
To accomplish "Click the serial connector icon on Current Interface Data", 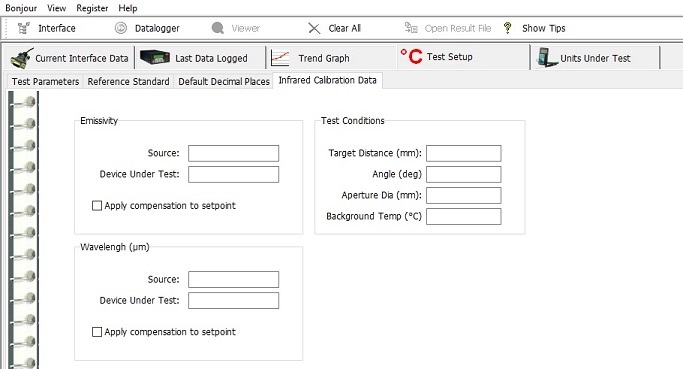I will [22, 58].
